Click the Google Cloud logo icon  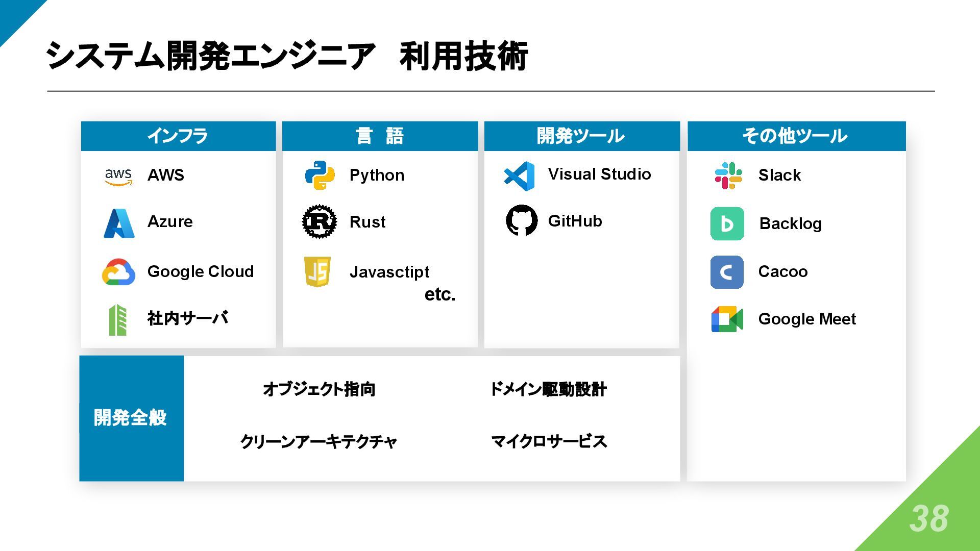click(118, 272)
